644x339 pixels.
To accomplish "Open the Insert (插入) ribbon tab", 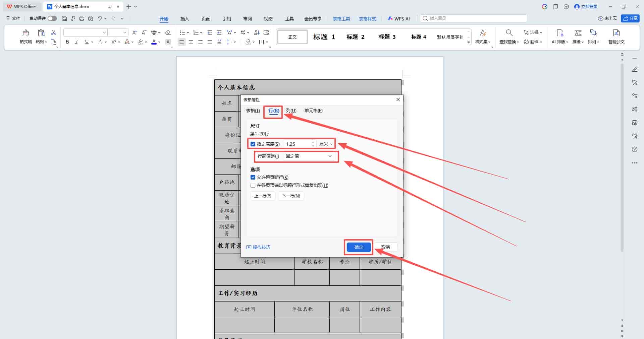I will [x=185, y=19].
